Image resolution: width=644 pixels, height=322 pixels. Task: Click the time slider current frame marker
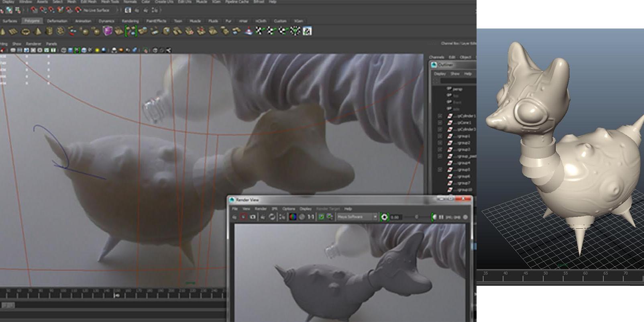117,295
